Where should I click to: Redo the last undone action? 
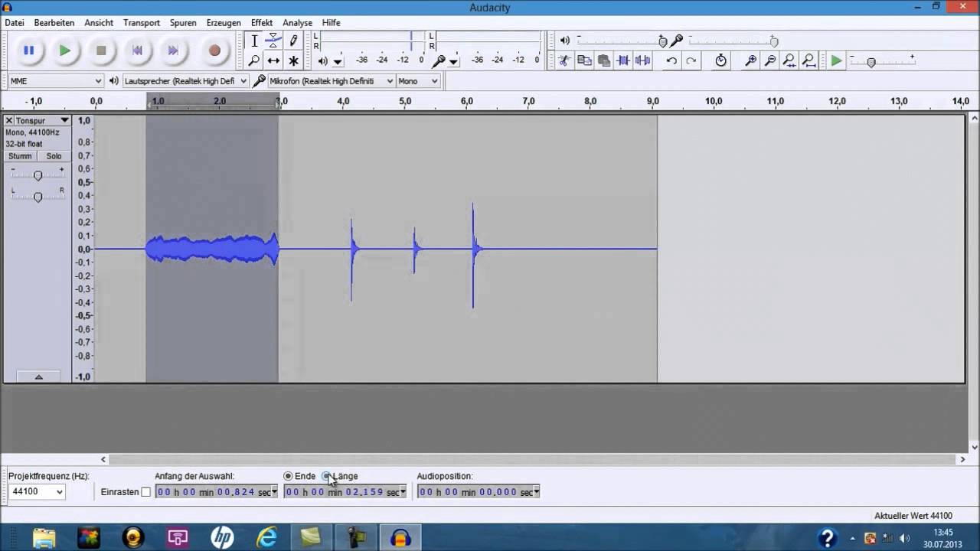[x=691, y=60]
